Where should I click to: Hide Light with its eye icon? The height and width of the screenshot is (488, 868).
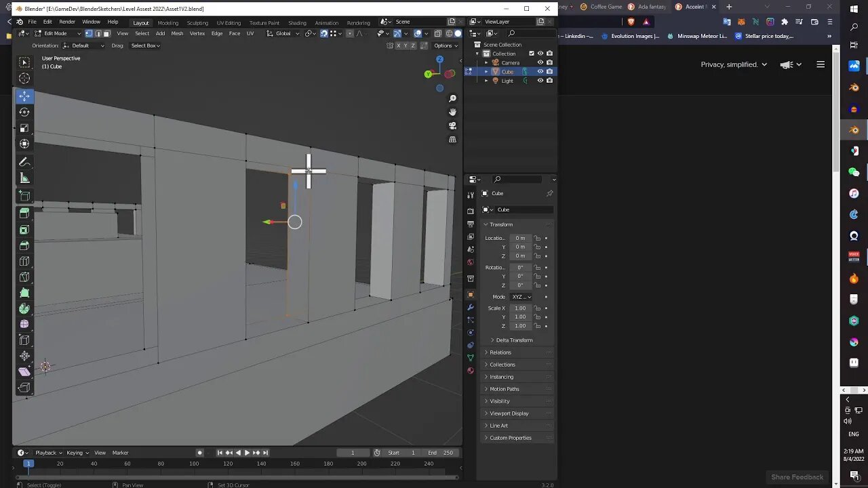tap(540, 81)
